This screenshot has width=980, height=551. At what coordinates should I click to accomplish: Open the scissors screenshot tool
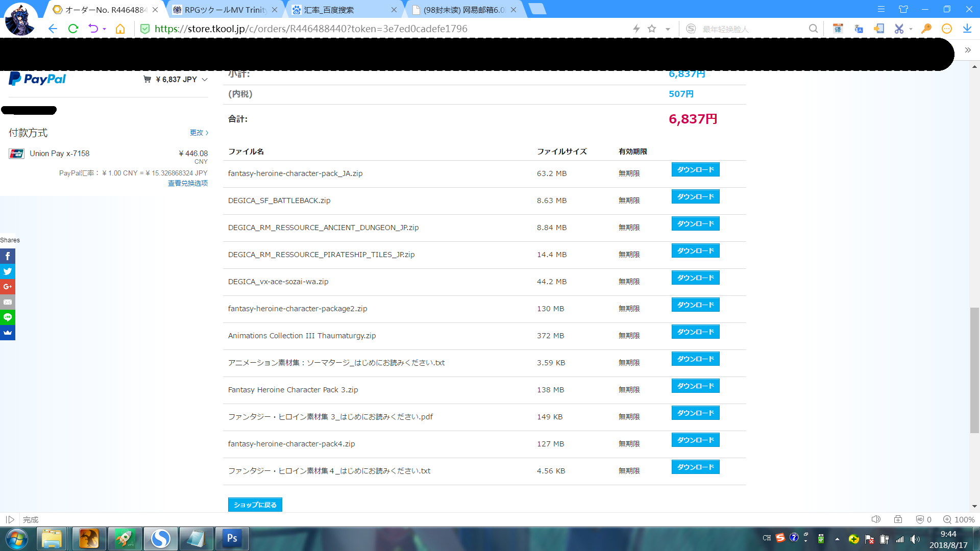click(899, 29)
